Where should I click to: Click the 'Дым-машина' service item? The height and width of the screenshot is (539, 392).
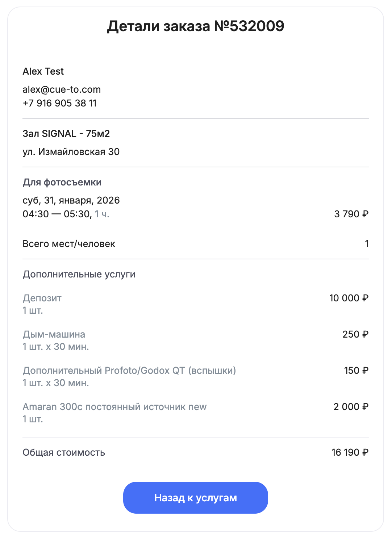pyautogui.click(x=54, y=334)
